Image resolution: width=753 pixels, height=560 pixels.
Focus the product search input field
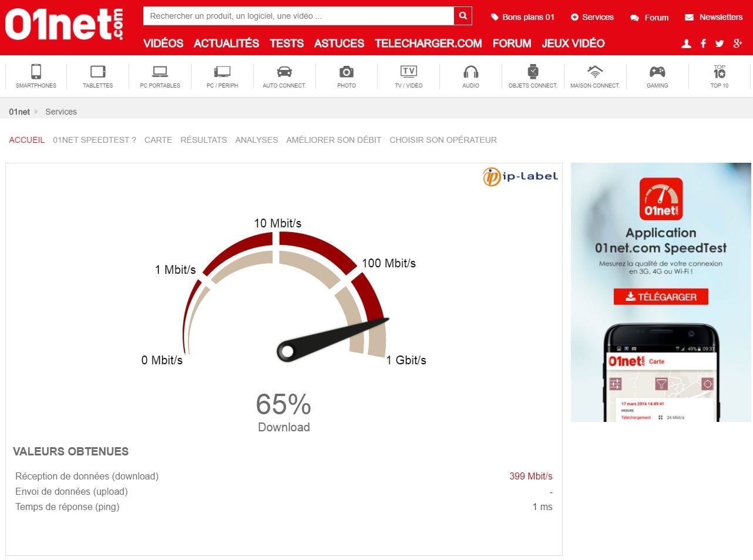pos(298,16)
